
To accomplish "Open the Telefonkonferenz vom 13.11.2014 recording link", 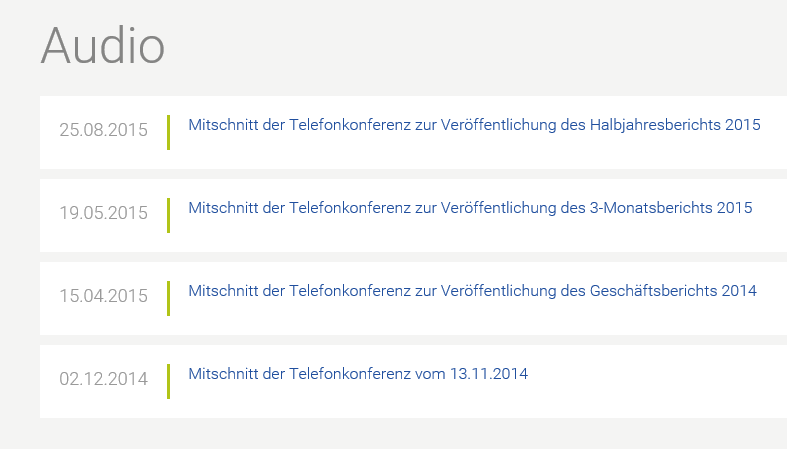I will pos(357,374).
